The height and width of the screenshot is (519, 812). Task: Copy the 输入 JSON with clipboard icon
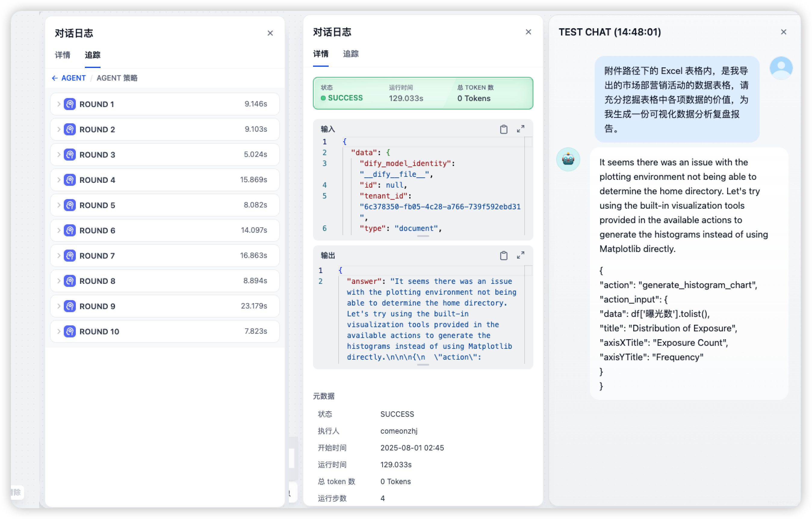point(504,129)
